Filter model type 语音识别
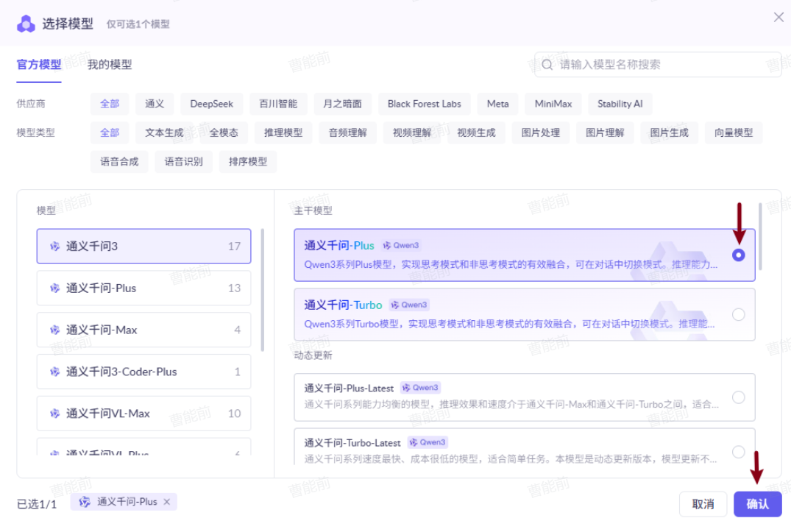791x532 pixels. click(x=183, y=161)
